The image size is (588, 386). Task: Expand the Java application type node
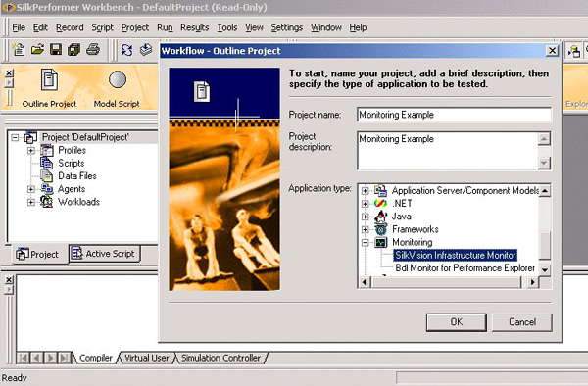click(x=365, y=217)
